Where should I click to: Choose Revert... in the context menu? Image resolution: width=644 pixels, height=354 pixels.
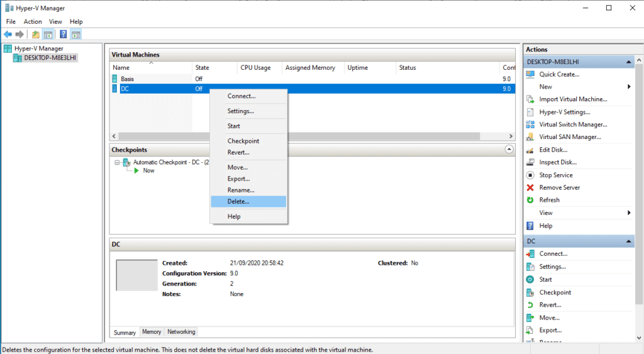pyautogui.click(x=248, y=152)
